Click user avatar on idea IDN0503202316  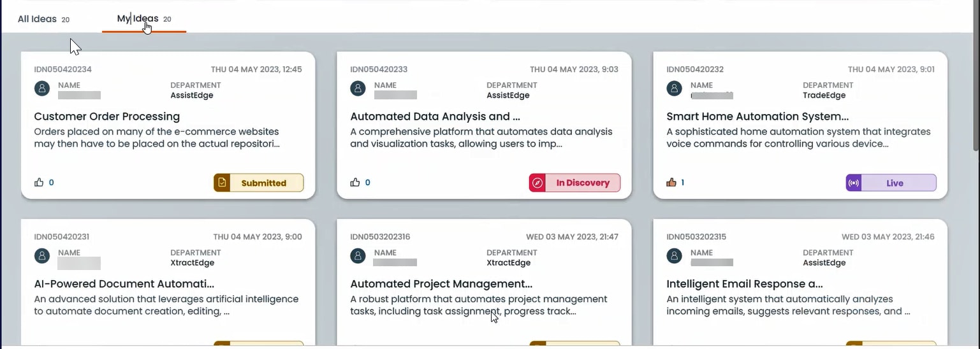pos(358,256)
